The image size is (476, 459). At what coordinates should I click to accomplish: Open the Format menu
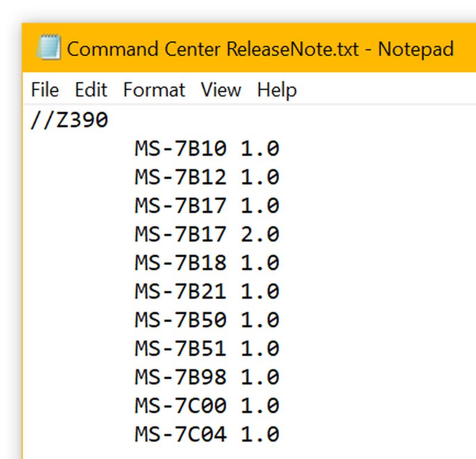pos(154,90)
